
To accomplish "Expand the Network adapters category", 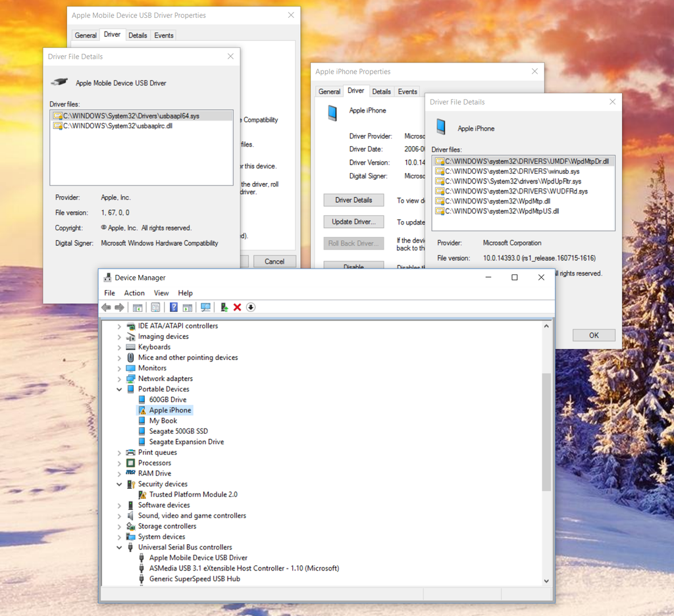I will (119, 379).
